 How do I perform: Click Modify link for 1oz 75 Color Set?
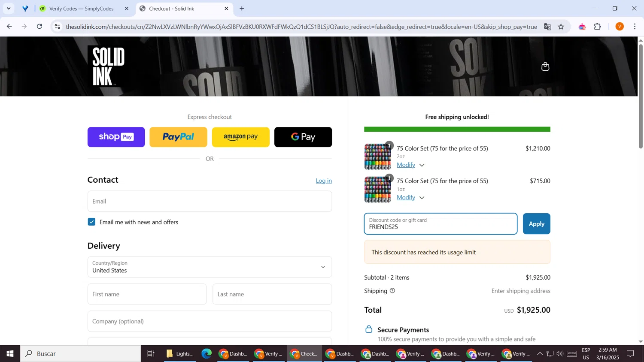point(406,197)
